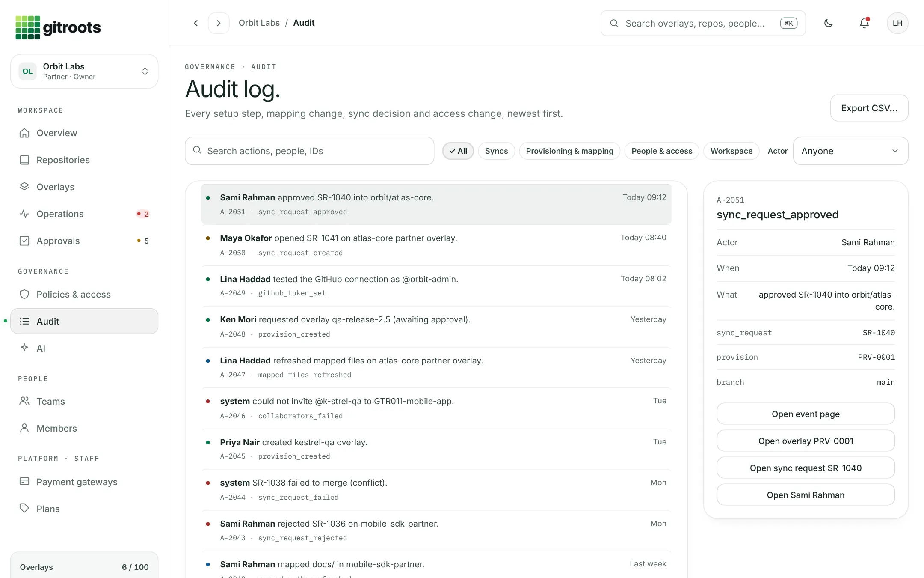Image resolution: width=924 pixels, height=578 pixels.
Task: Filter by Workspace chip
Action: (731, 151)
